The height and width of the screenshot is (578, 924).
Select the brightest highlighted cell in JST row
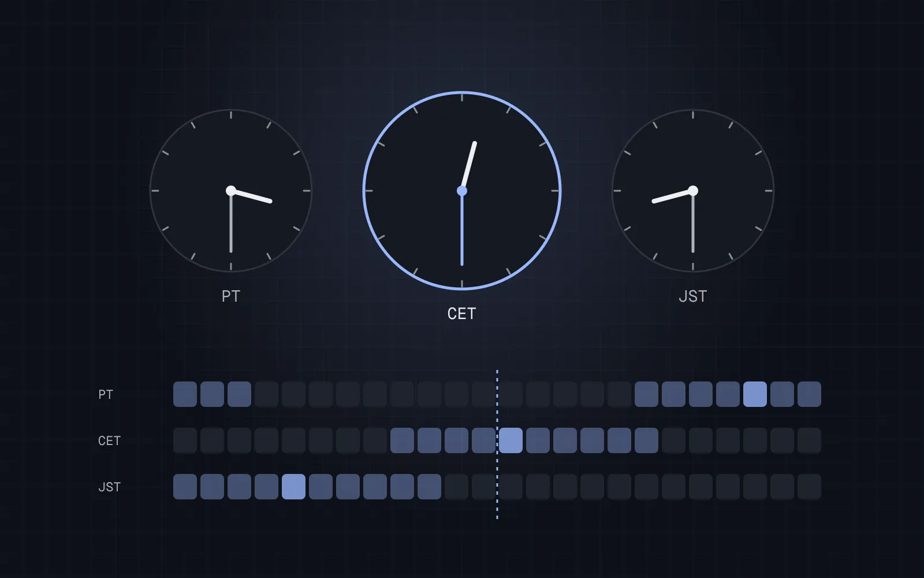tap(293, 487)
